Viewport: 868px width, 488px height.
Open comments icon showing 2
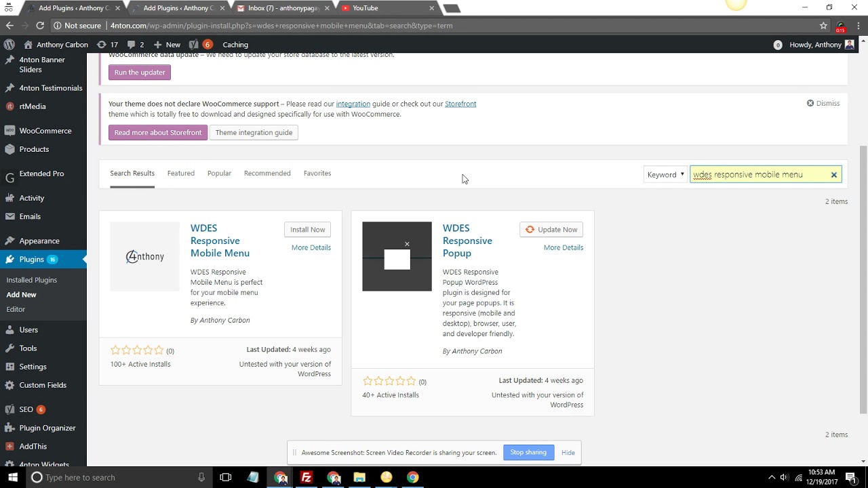pos(136,45)
